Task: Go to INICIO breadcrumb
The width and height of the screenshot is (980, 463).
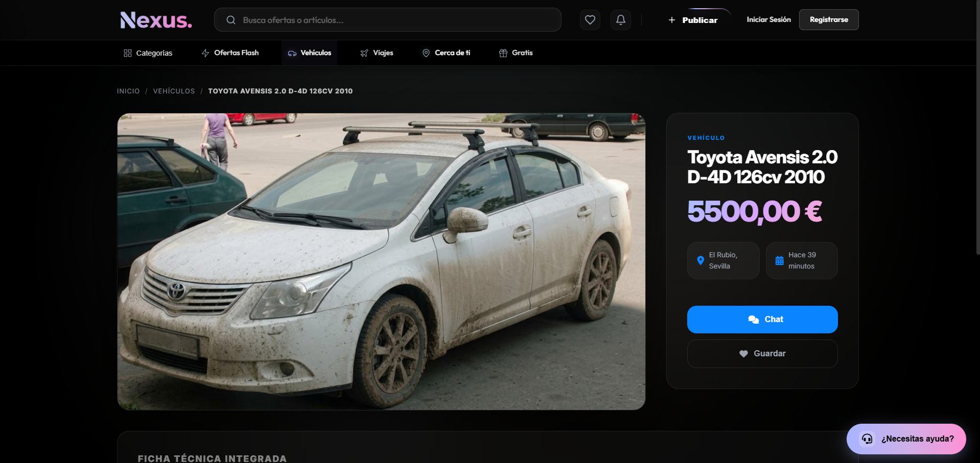Action: [128, 91]
